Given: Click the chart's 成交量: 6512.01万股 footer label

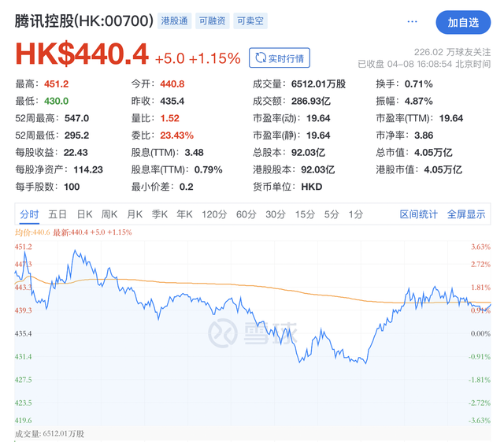Looking at the screenshot, I should pos(49,433).
